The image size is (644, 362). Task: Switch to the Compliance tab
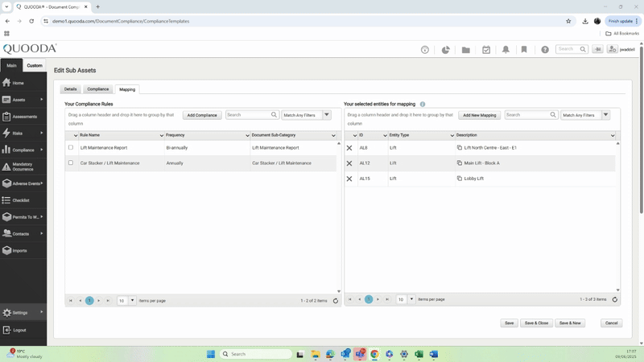(x=97, y=89)
